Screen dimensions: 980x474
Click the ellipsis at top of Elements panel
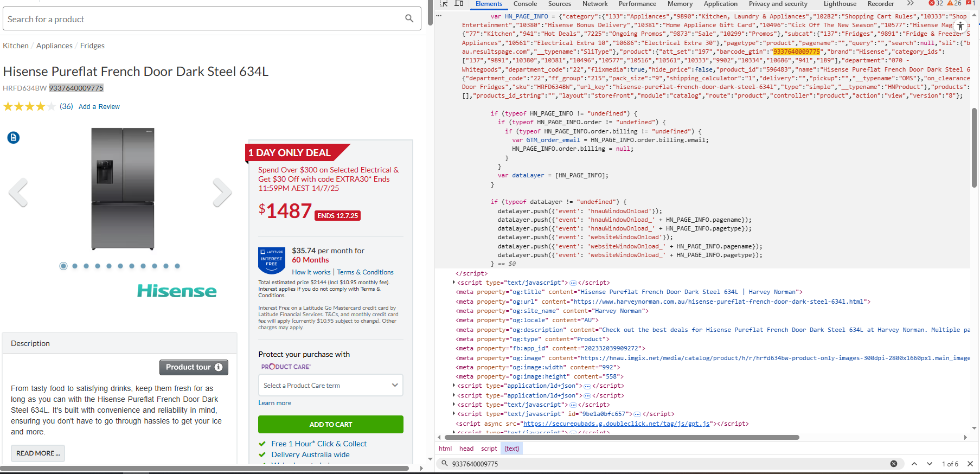coord(439,16)
